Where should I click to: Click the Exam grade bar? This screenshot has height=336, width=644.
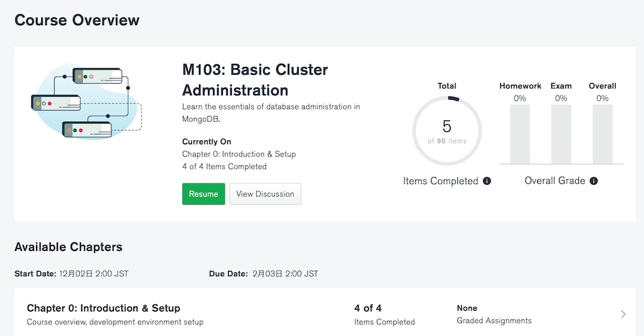point(561,135)
